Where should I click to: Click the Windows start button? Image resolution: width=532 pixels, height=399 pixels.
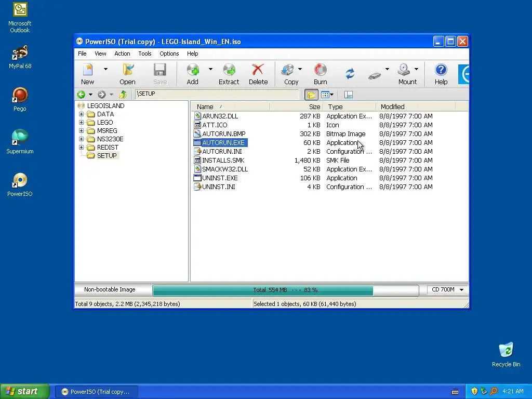click(25, 391)
